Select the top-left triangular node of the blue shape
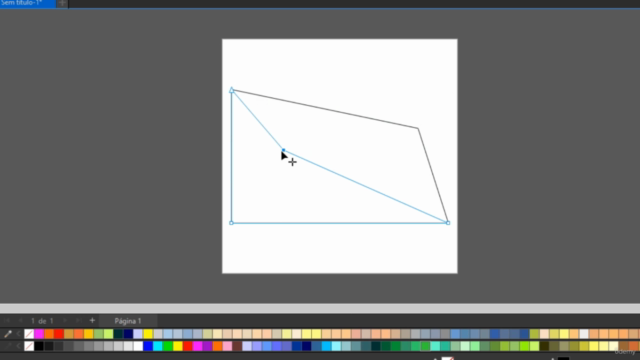The height and width of the screenshot is (360, 640). (231, 90)
